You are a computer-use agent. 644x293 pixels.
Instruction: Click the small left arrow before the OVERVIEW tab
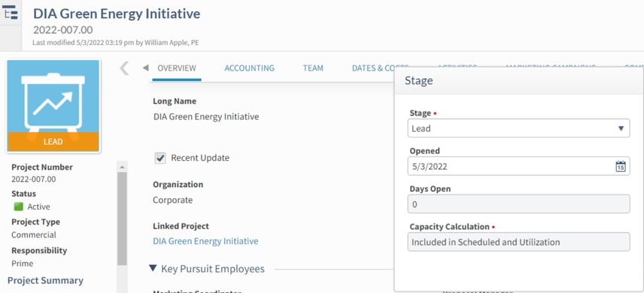[145, 68]
